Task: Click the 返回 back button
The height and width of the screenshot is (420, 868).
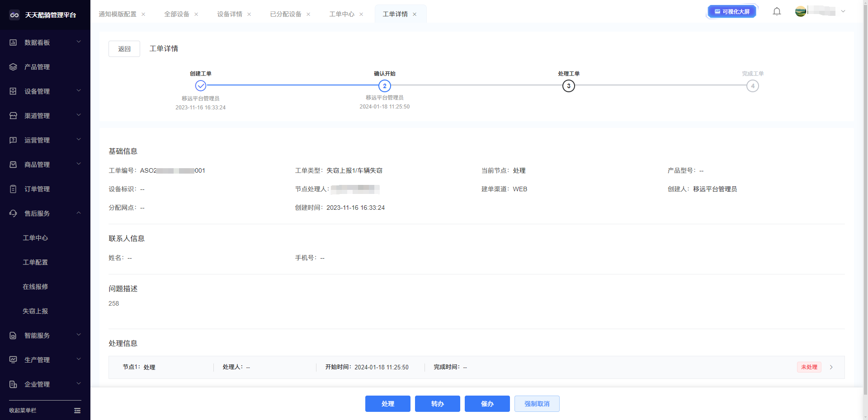Action: 124,49
